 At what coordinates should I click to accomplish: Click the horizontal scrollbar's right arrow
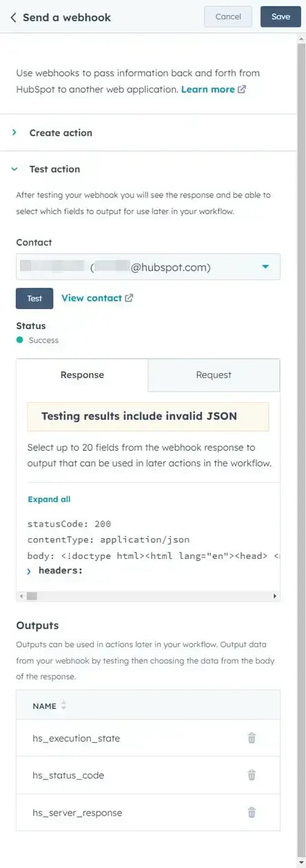coord(275,595)
